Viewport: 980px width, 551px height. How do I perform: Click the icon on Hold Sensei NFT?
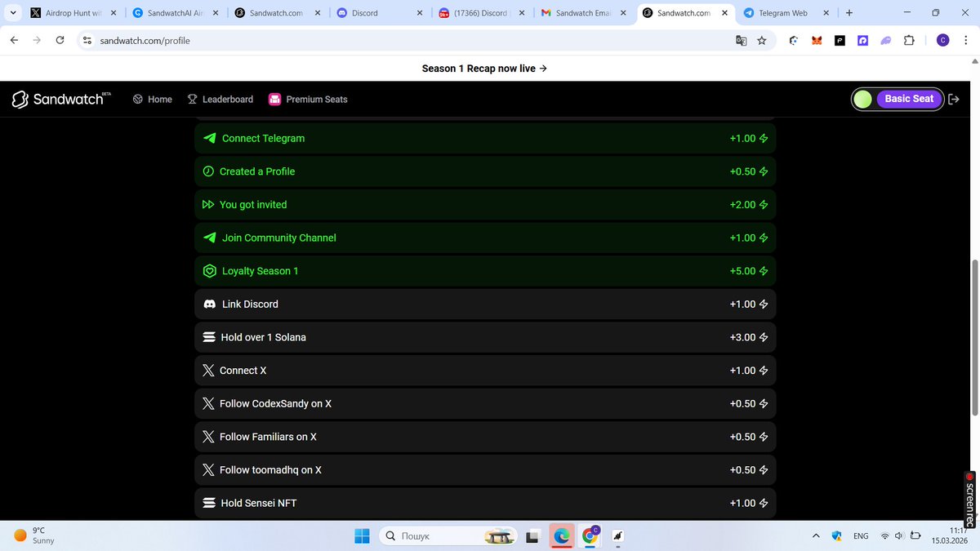tap(209, 503)
